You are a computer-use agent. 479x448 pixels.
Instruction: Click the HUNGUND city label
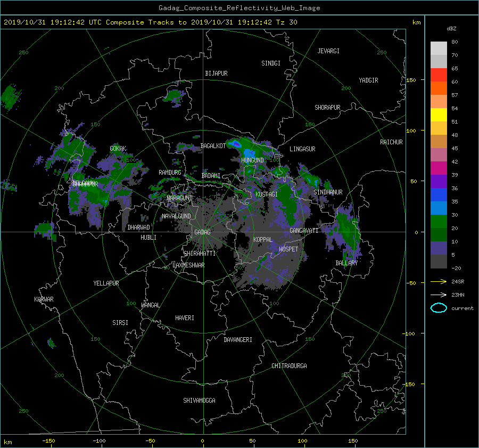click(252, 160)
